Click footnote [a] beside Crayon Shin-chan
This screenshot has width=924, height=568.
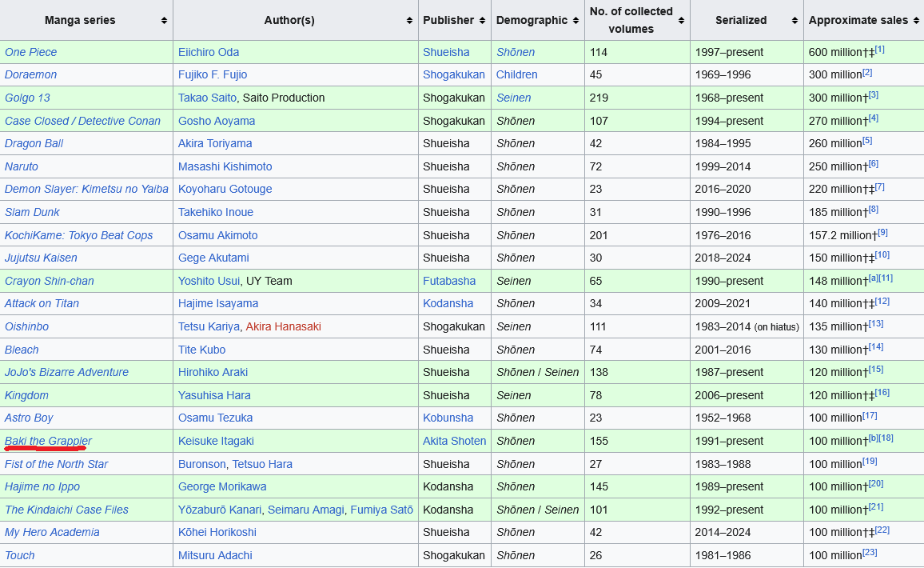pos(874,278)
